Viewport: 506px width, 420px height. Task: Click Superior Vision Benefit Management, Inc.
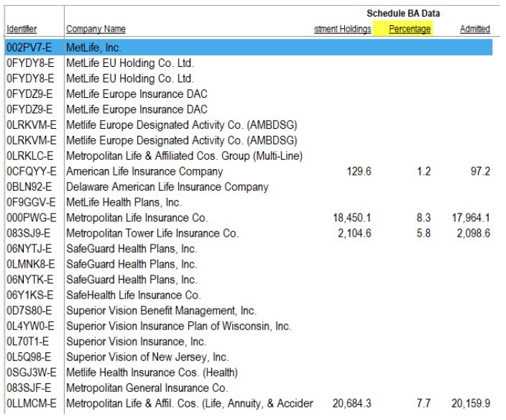[161, 311]
